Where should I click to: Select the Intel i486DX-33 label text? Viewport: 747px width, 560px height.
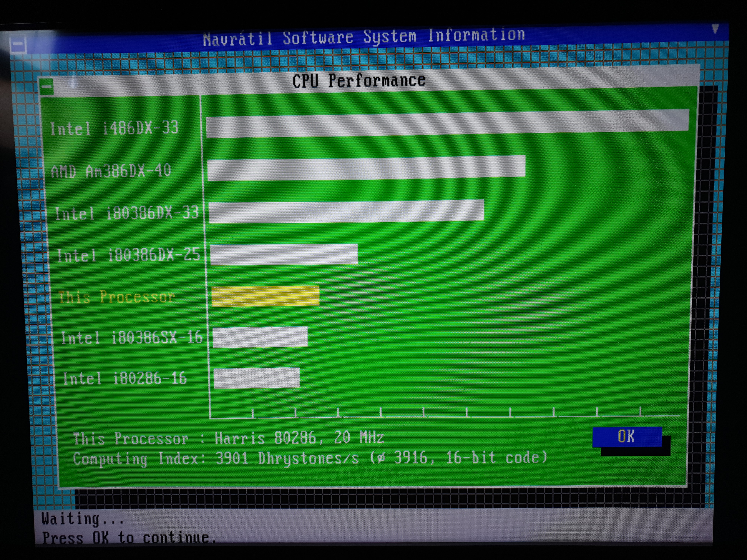coord(114,128)
